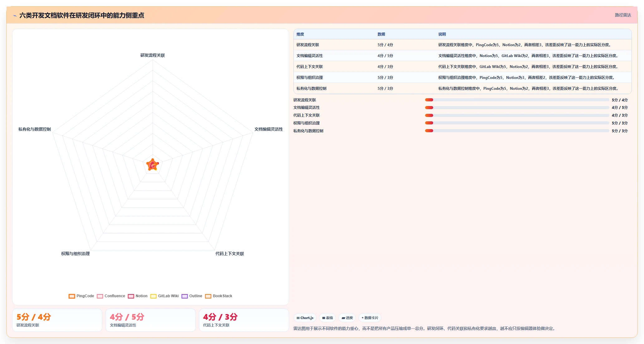
Task: Click the 代码上下文关联 label in the progress list
Action: (x=307, y=115)
